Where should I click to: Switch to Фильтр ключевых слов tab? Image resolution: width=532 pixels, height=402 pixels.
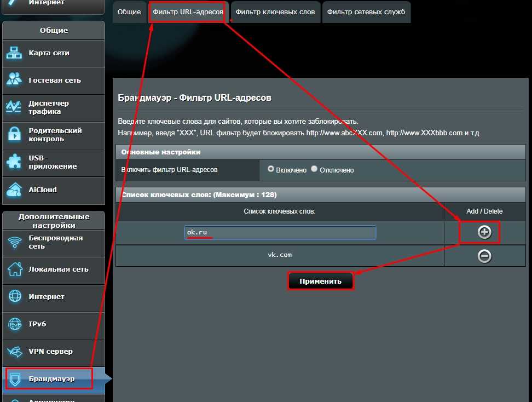tap(275, 12)
